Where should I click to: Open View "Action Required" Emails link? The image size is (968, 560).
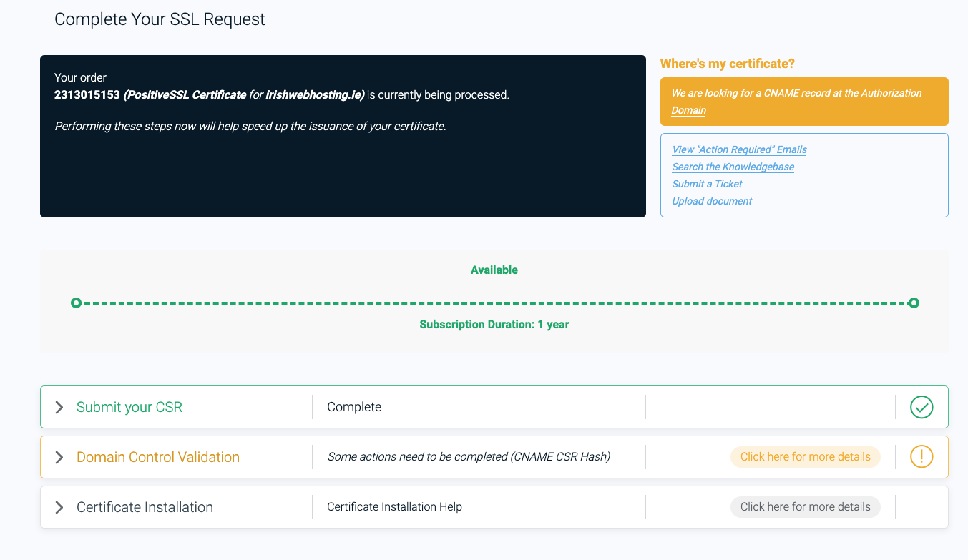739,149
